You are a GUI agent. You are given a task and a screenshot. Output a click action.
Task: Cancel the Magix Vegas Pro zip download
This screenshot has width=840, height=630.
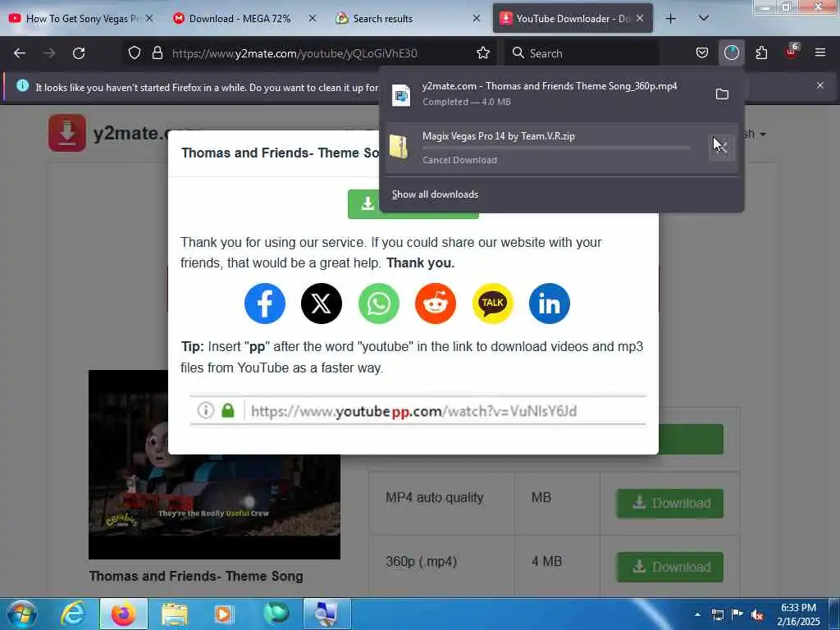click(721, 146)
